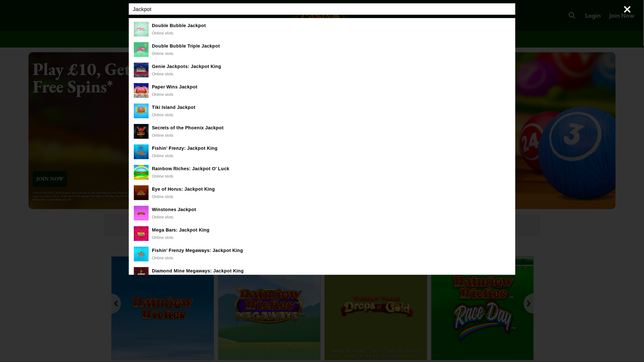Open Genie Jackpots: Jackpot King via its thumbnail icon
The image size is (644, 362).
pyautogui.click(x=141, y=70)
